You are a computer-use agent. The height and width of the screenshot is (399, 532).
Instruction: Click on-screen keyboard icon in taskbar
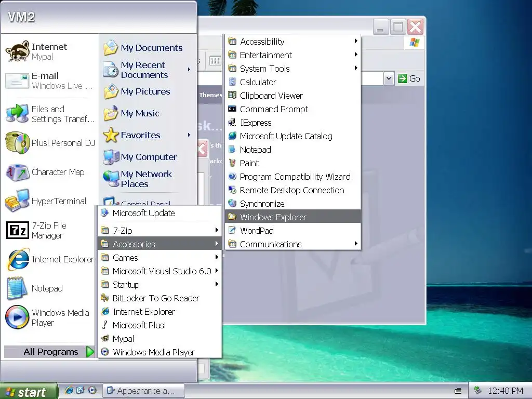pyautogui.click(x=458, y=391)
